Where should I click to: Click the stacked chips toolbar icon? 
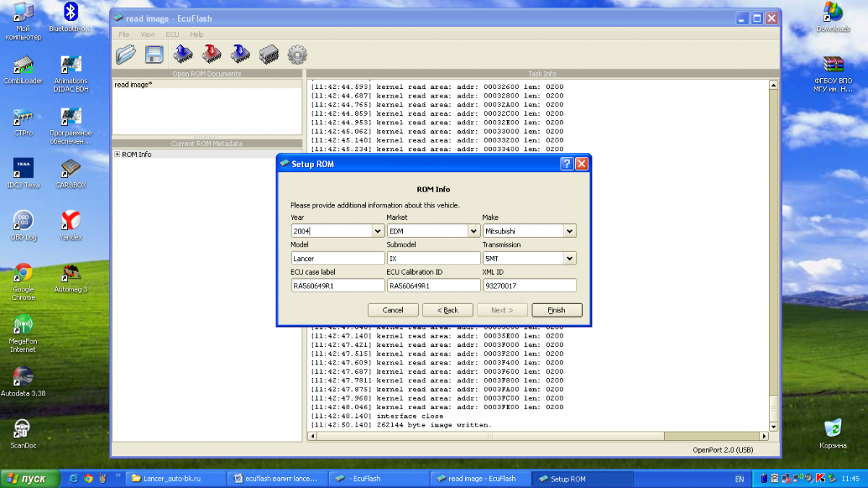coord(268,54)
